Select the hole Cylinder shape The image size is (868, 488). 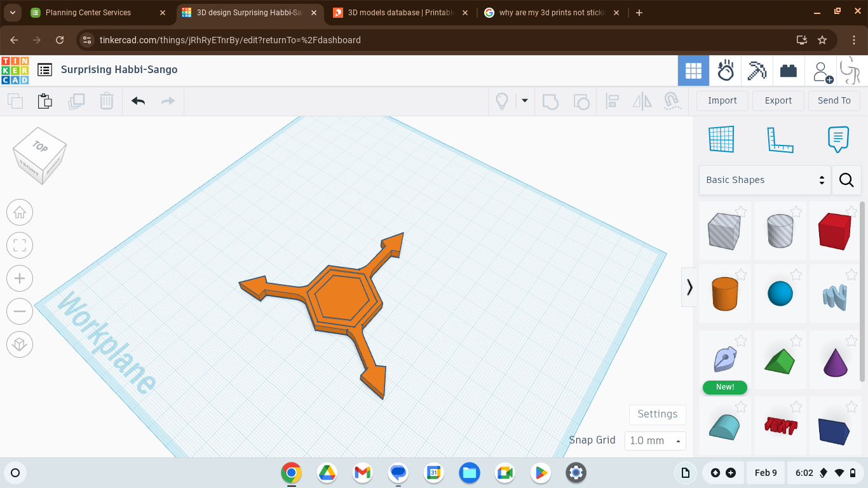tap(780, 231)
